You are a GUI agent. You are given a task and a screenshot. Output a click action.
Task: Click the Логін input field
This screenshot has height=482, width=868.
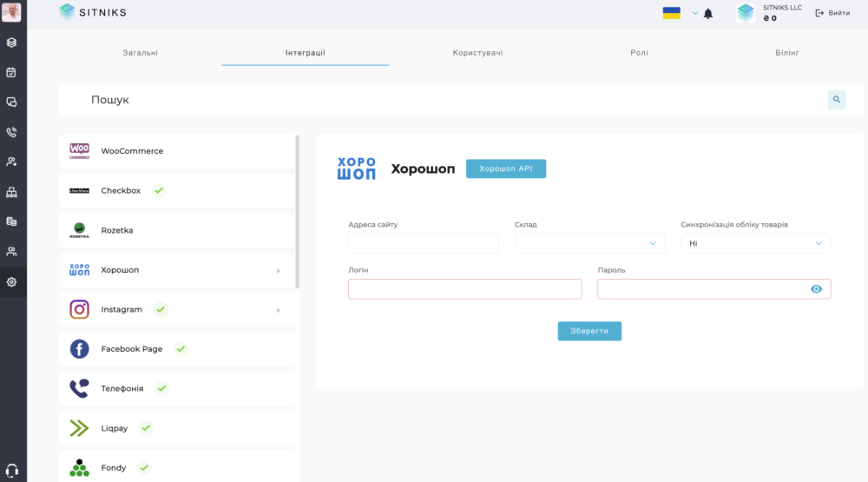click(465, 288)
